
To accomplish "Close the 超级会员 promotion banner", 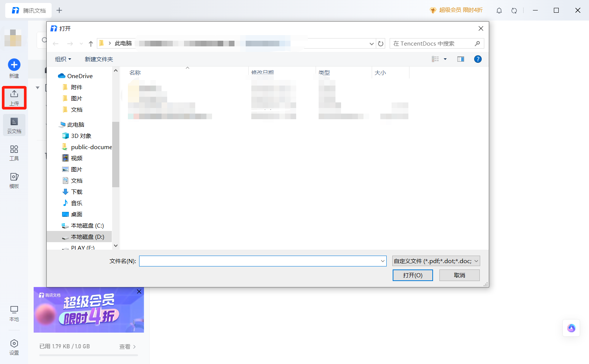I will click(139, 291).
